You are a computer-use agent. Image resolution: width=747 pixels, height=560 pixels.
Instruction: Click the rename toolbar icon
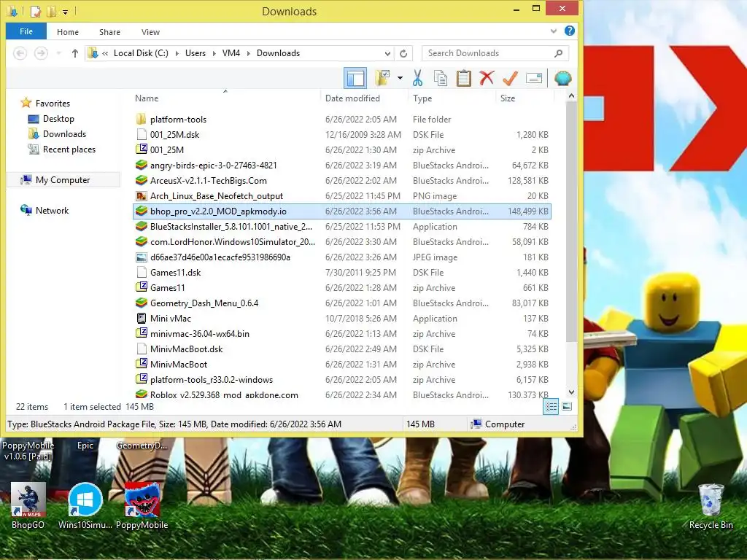(534, 78)
